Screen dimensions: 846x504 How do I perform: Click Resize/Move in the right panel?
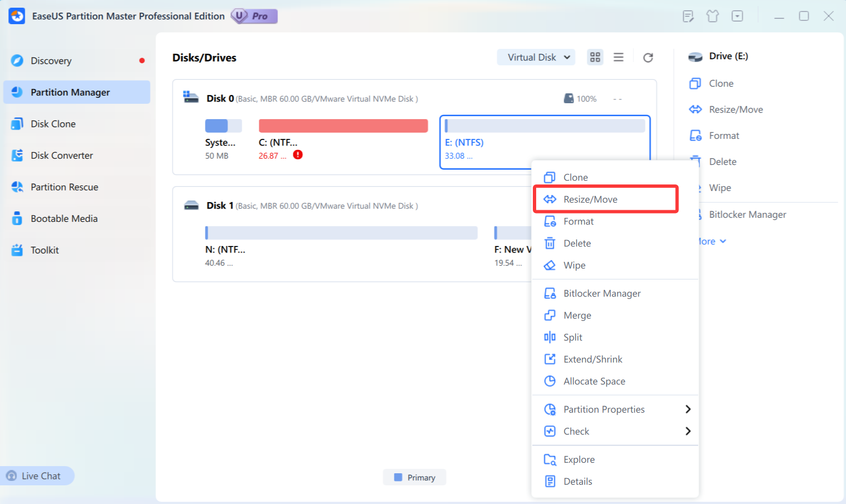(x=726, y=109)
